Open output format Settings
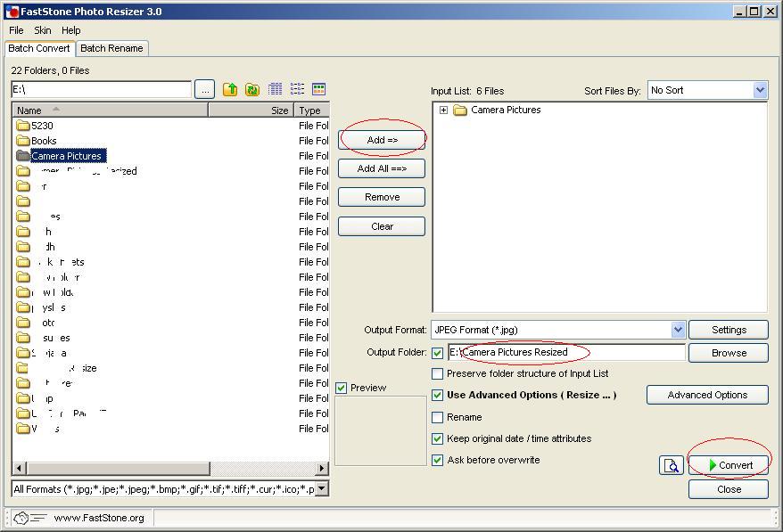 729,330
